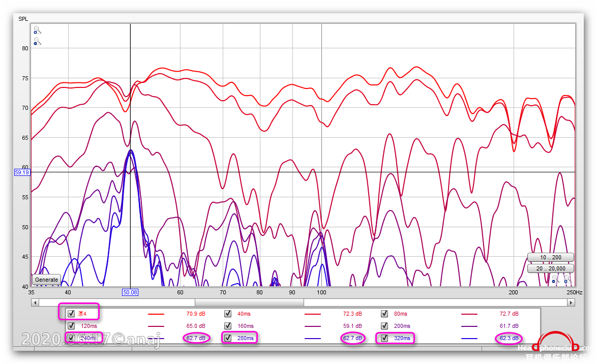597x364 pixels.
Task: Disable the 320ms trace checkbox
Action: coord(384,338)
